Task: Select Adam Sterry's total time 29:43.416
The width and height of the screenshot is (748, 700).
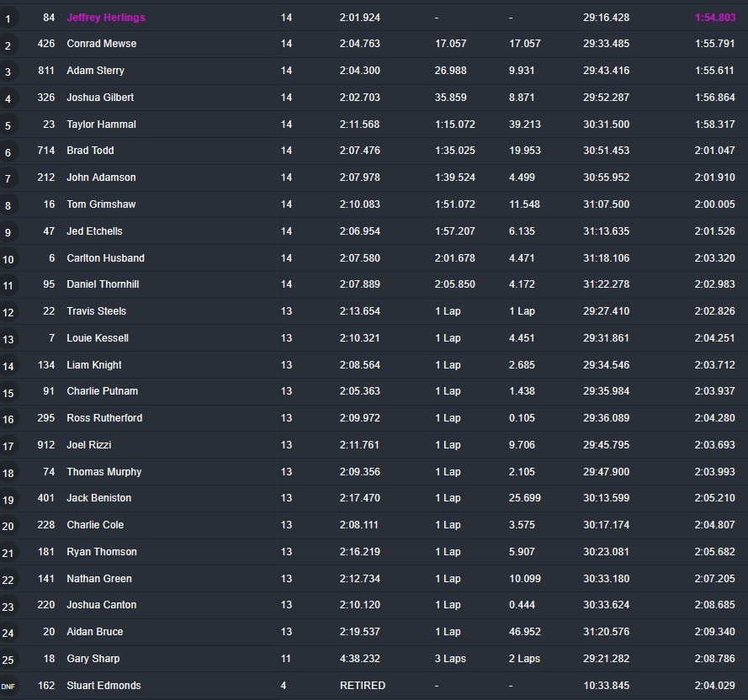Action: 605,71
